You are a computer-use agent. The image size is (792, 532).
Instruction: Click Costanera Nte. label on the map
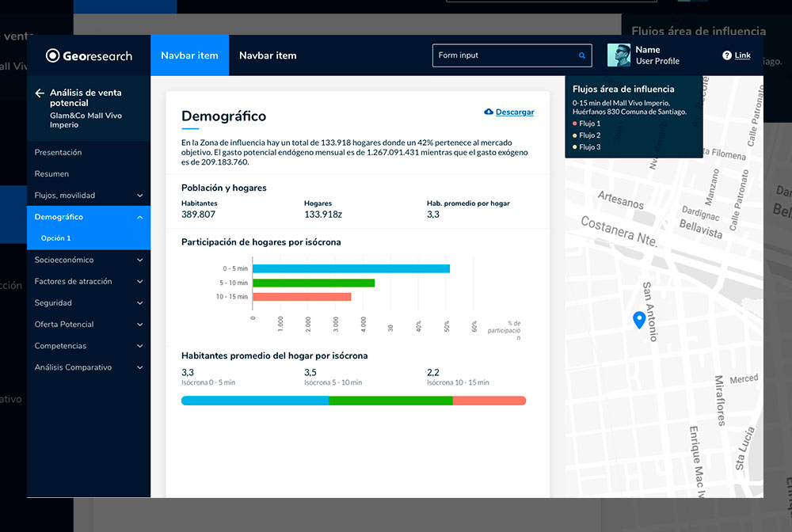click(x=619, y=230)
